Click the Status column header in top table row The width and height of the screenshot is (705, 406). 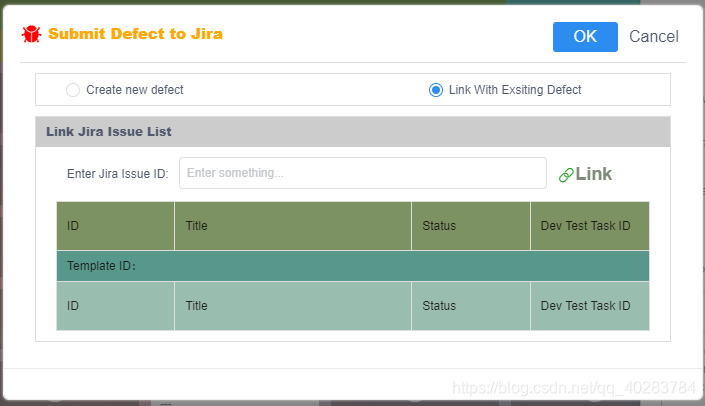(471, 226)
